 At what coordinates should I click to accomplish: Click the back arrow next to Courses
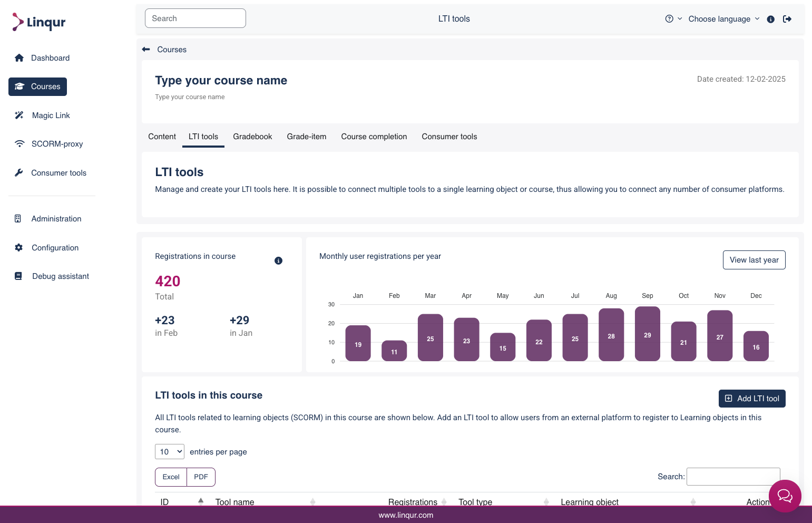point(146,50)
